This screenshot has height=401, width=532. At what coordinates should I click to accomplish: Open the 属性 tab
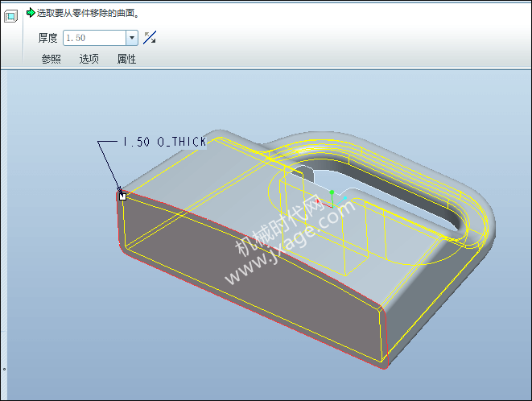[x=126, y=59]
